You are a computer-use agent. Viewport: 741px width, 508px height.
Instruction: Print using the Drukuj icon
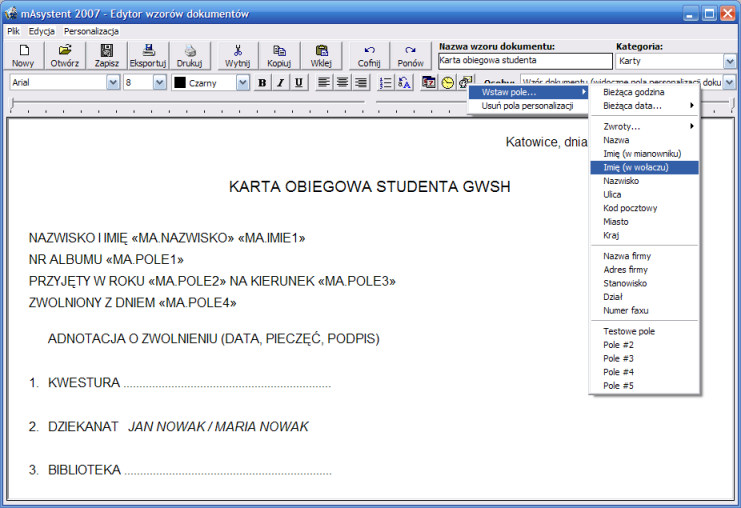[x=190, y=55]
